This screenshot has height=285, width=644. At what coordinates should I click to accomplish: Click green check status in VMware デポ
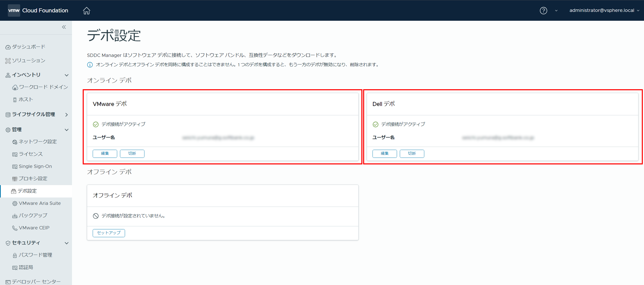[96, 124]
